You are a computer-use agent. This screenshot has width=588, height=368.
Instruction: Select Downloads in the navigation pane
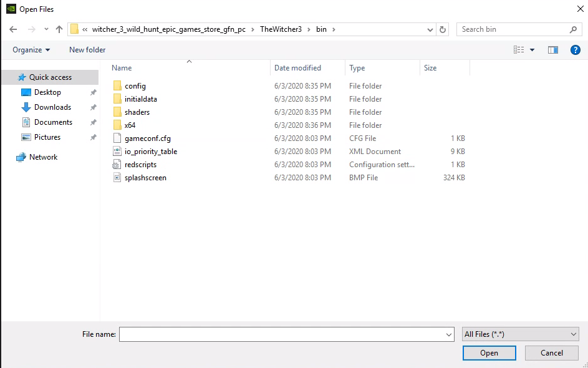pos(52,107)
